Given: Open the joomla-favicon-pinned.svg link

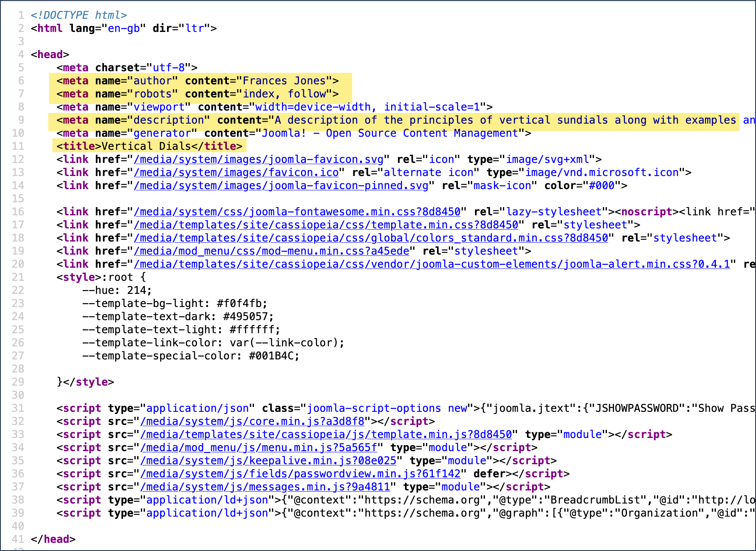Looking at the screenshot, I should (281, 185).
